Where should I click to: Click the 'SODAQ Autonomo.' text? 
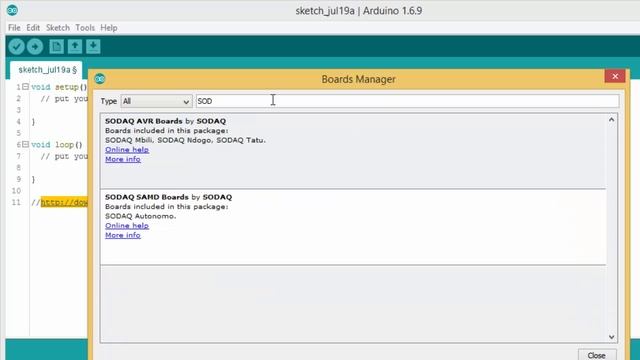141,216
